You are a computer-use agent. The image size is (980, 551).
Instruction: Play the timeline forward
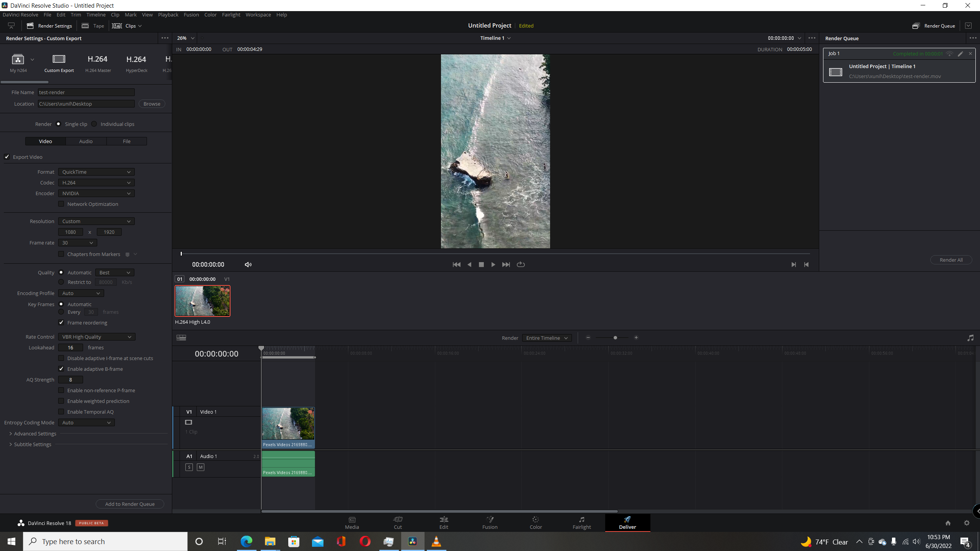tap(493, 264)
